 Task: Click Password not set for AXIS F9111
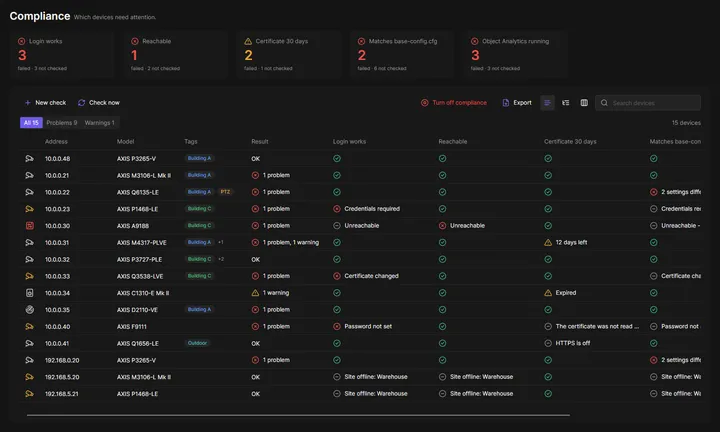point(362,326)
